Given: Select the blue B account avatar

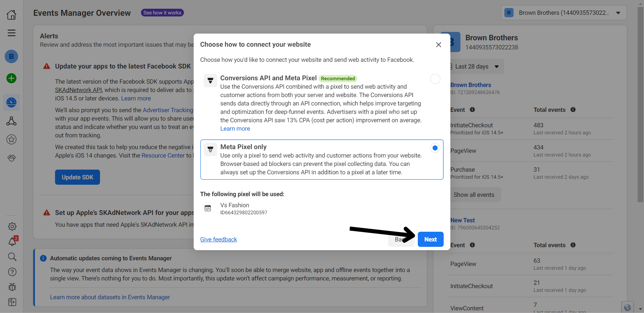Looking at the screenshot, I should click(11, 56).
